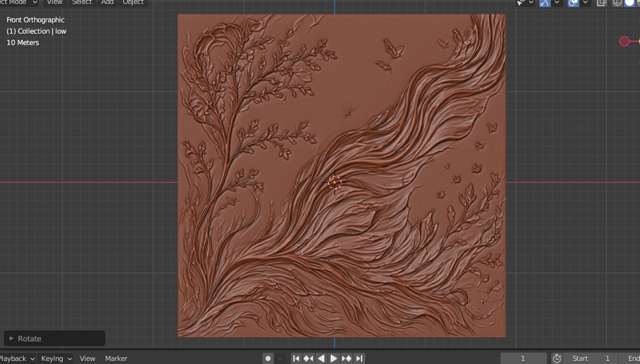Play animation in reverse

coord(321,358)
